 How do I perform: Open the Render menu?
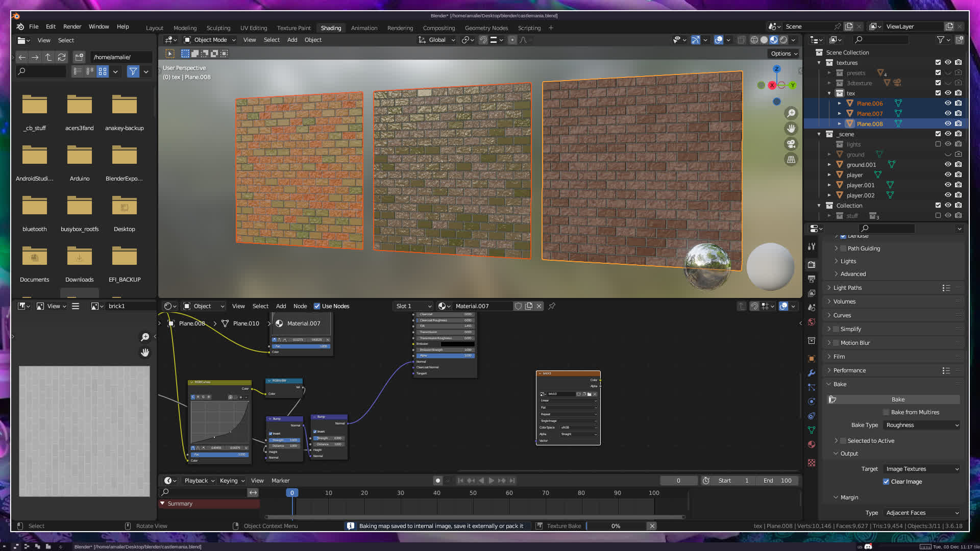click(x=72, y=27)
